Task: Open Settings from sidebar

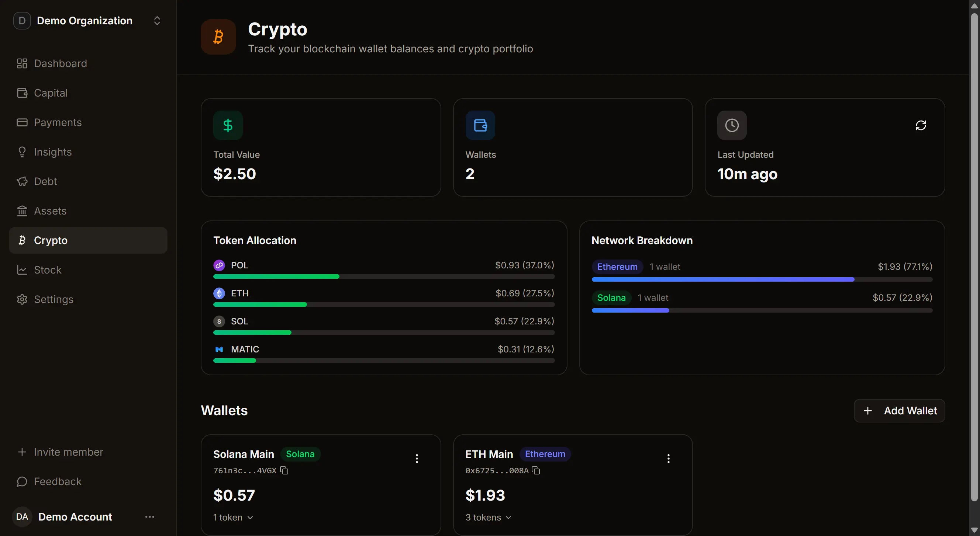Action: coord(88,299)
